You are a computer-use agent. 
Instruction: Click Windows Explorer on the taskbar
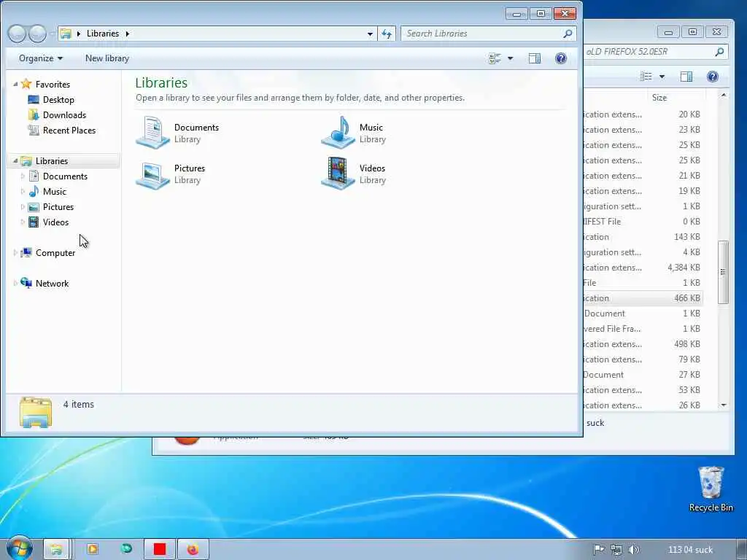(56, 550)
